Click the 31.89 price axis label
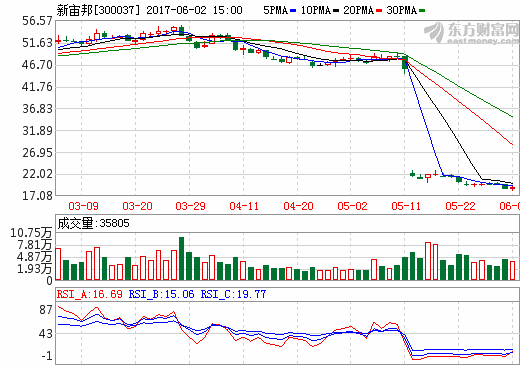 pyautogui.click(x=37, y=131)
